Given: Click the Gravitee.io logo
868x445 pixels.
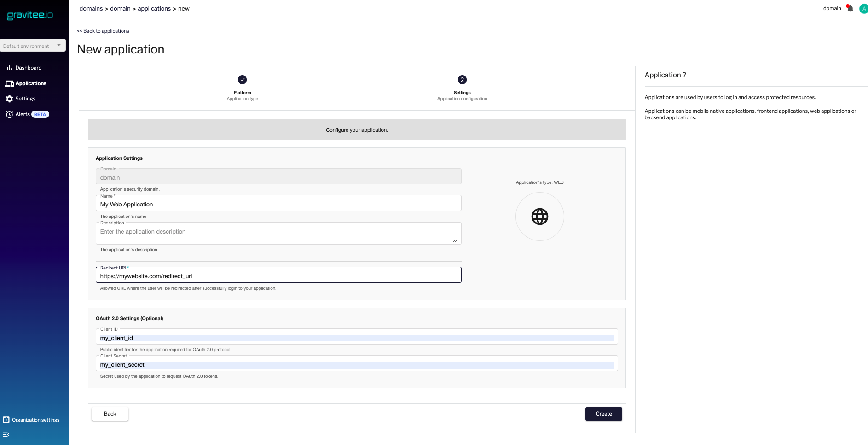Looking at the screenshot, I should [x=30, y=15].
